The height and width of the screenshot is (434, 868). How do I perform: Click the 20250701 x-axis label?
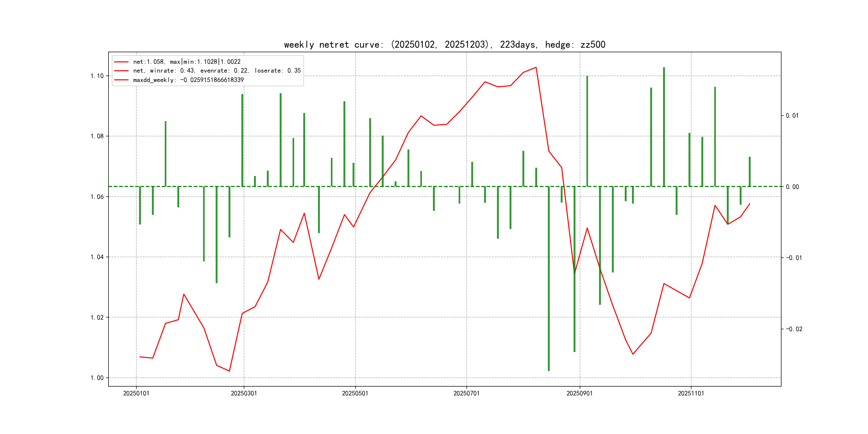pyautogui.click(x=466, y=393)
